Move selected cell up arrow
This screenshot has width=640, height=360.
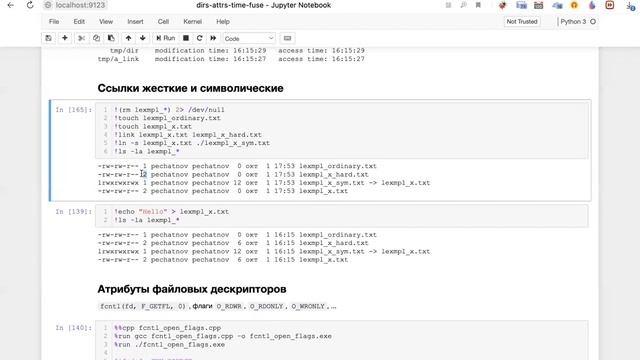tap(128, 38)
